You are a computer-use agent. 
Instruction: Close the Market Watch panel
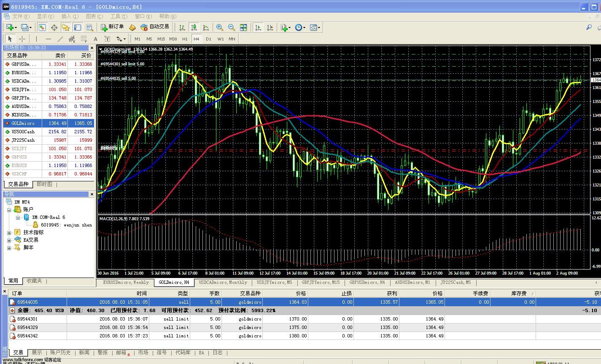[92, 48]
